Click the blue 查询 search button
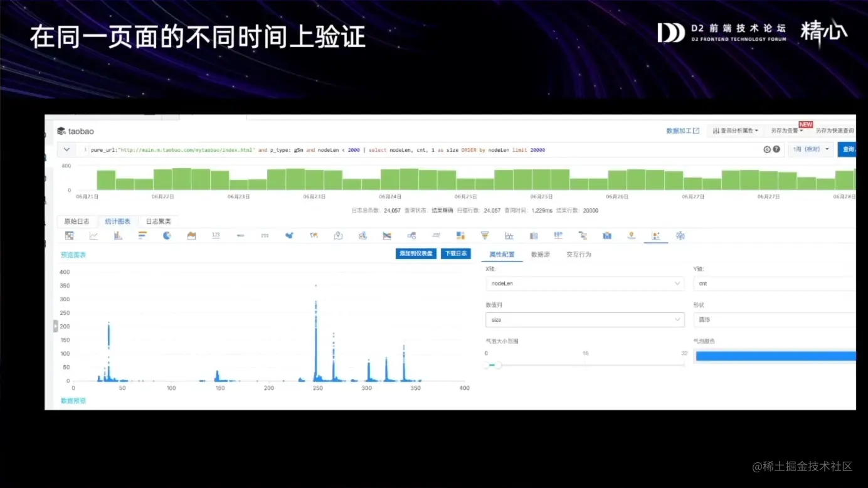 [847, 149]
